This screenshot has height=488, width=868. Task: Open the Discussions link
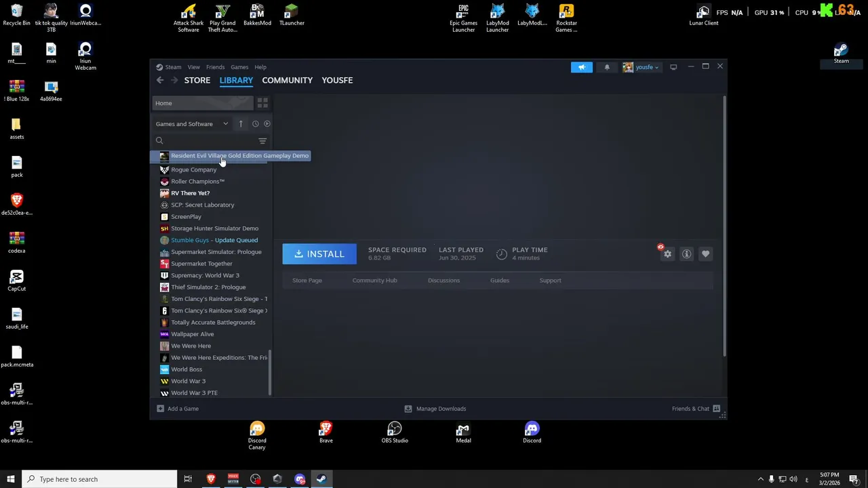tap(443, 281)
